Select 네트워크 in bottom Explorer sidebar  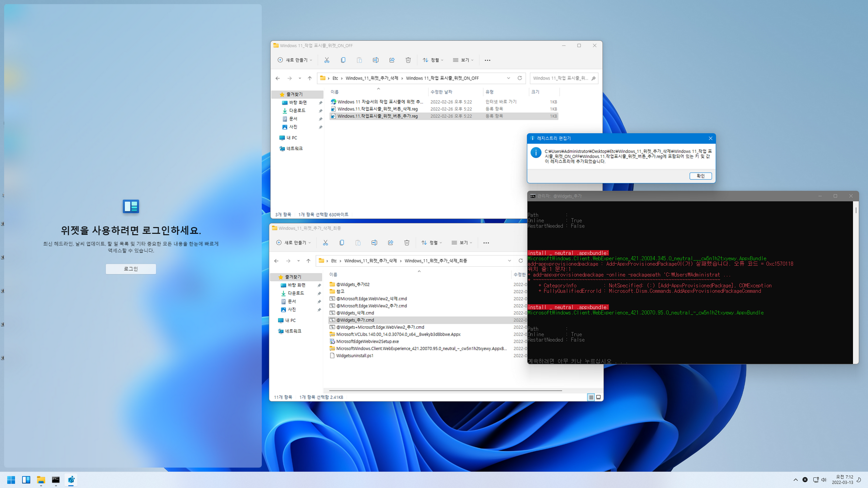[293, 331]
